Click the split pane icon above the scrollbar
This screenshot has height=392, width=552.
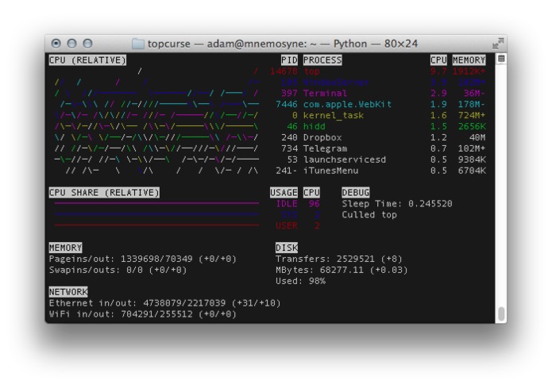coord(501,59)
